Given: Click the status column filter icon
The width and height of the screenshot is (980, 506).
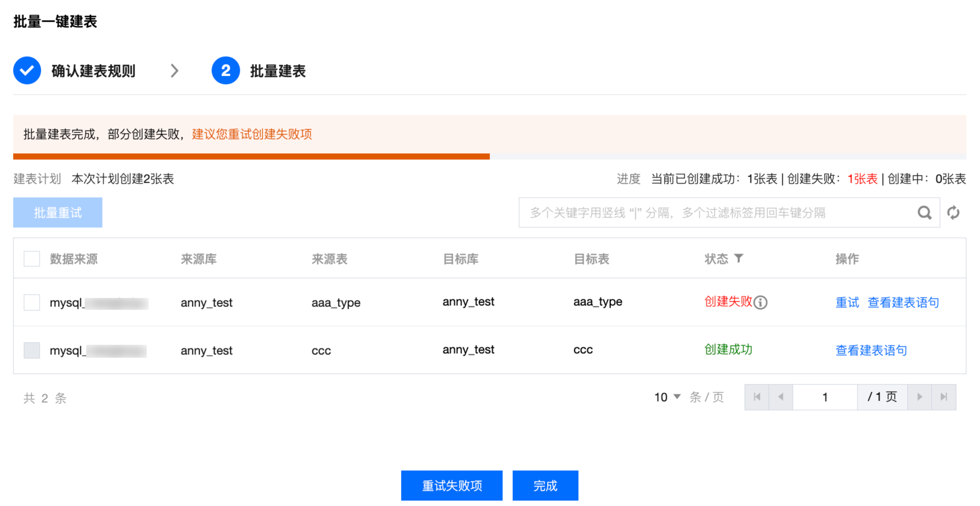Looking at the screenshot, I should (x=738, y=259).
